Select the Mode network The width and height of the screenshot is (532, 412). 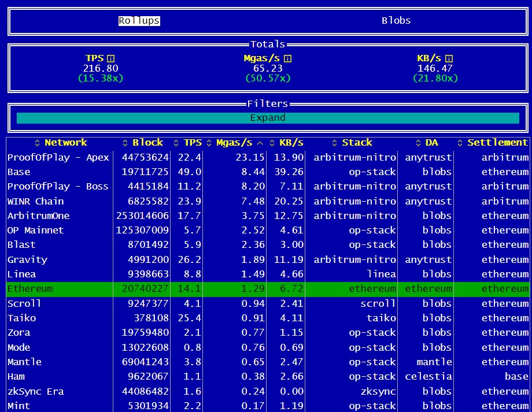pos(19,348)
